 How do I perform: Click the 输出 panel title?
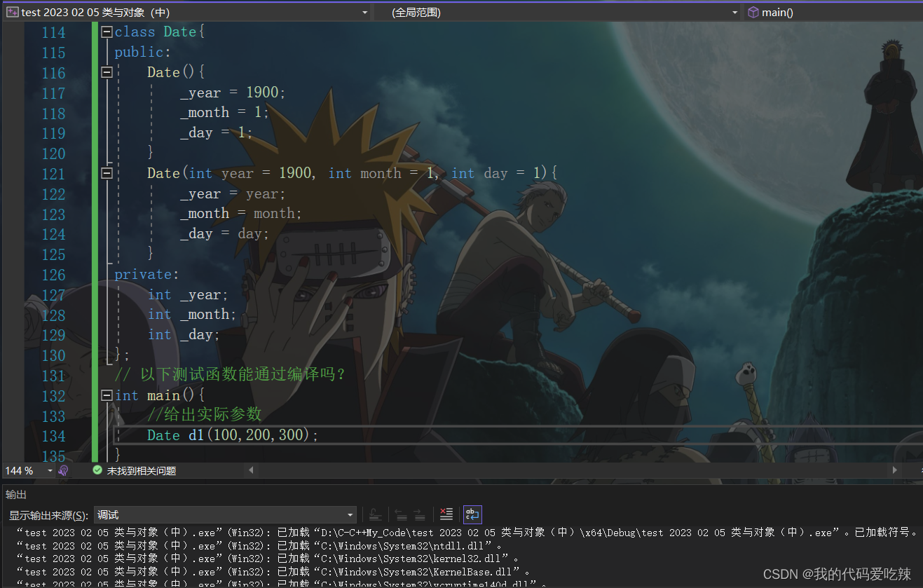pos(16,494)
